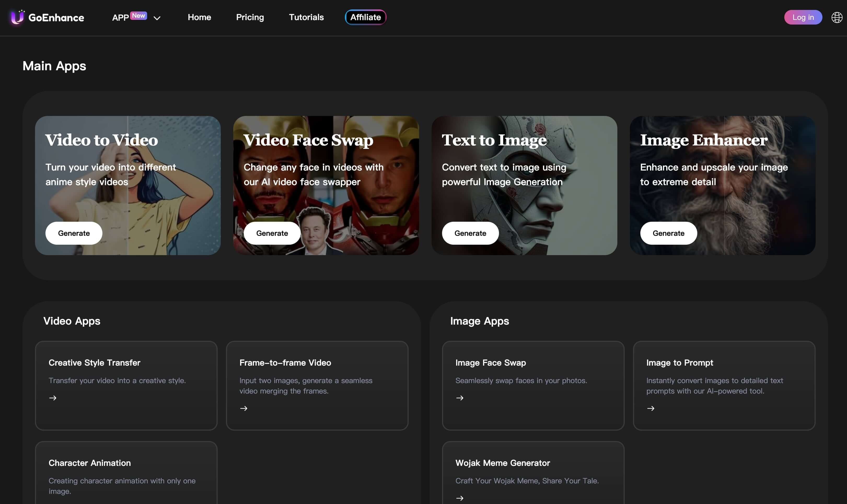This screenshot has width=847, height=504.
Task: Click the Video Face Swap Generate button
Action: tap(271, 233)
